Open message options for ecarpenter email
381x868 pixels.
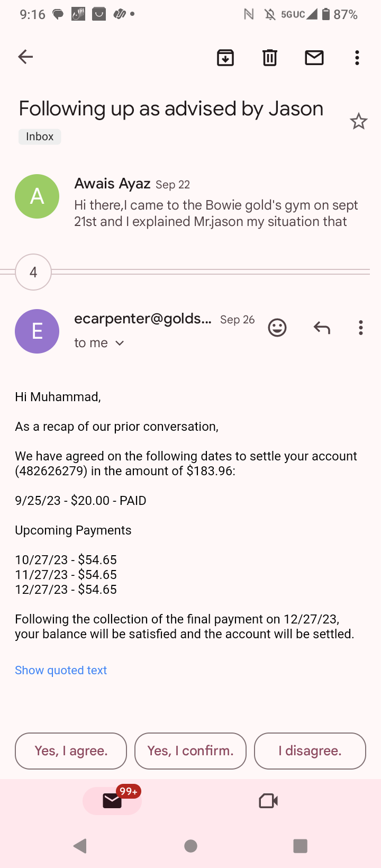click(361, 328)
